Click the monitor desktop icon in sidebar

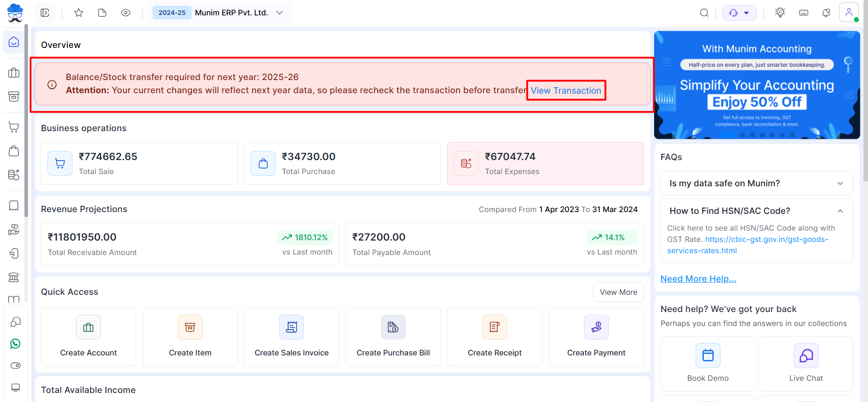pos(15,388)
